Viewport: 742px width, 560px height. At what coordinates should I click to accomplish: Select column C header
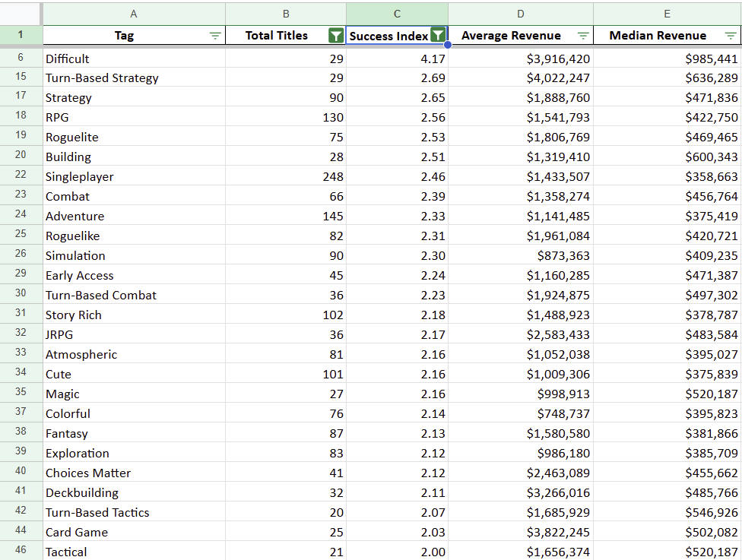click(397, 14)
